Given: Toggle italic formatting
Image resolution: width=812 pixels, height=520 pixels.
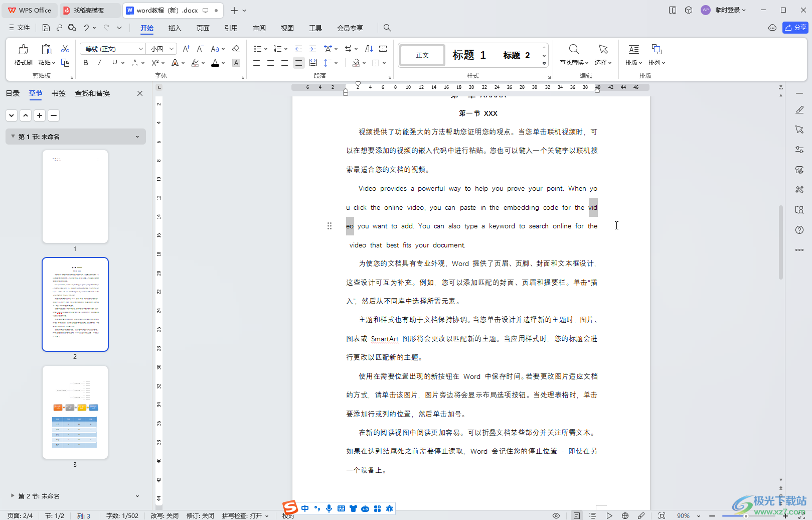Looking at the screenshot, I should 99,63.
